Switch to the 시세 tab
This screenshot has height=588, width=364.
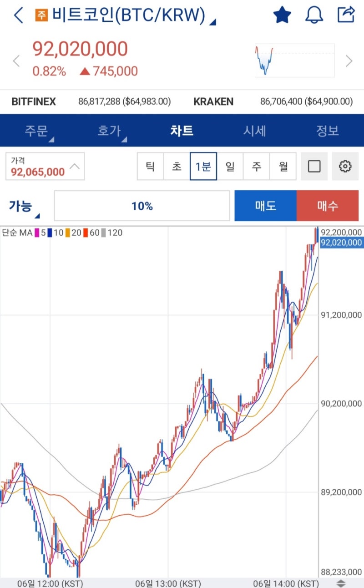(255, 131)
